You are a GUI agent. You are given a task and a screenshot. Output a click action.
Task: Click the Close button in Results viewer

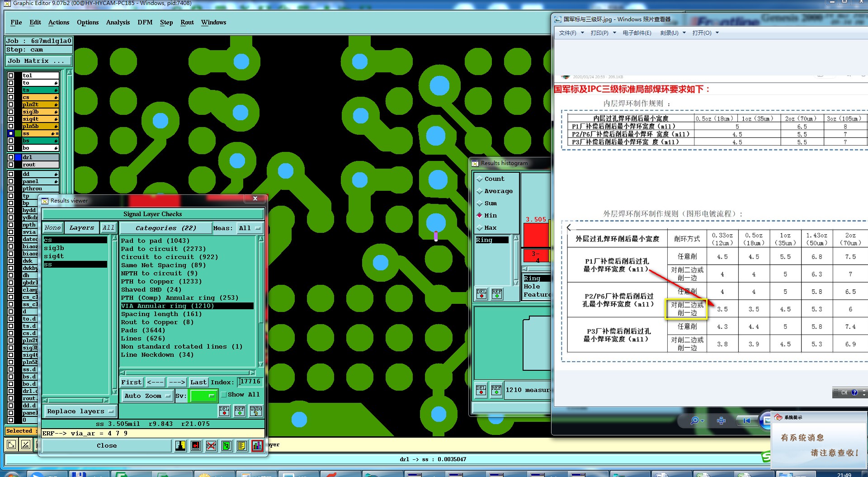point(107,446)
